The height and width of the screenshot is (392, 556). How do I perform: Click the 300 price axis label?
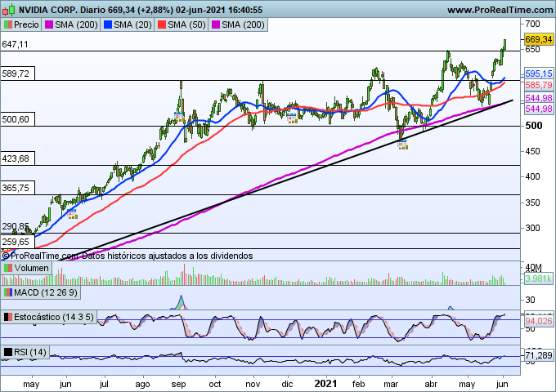pos(532,228)
